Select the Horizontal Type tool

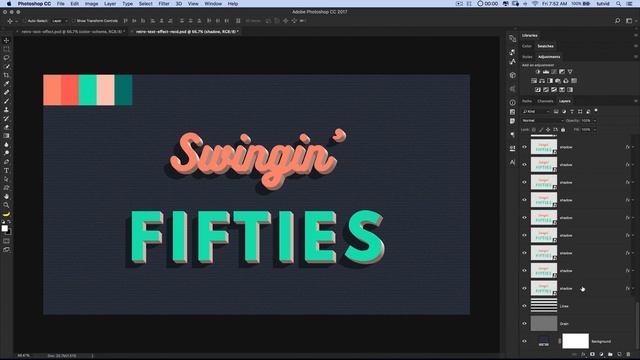6,171
